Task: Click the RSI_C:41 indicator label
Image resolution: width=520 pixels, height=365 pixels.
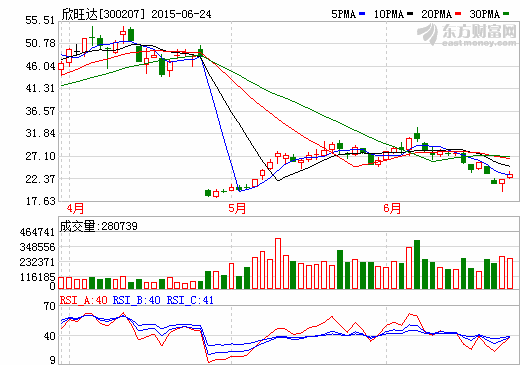Action: (x=190, y=300)
